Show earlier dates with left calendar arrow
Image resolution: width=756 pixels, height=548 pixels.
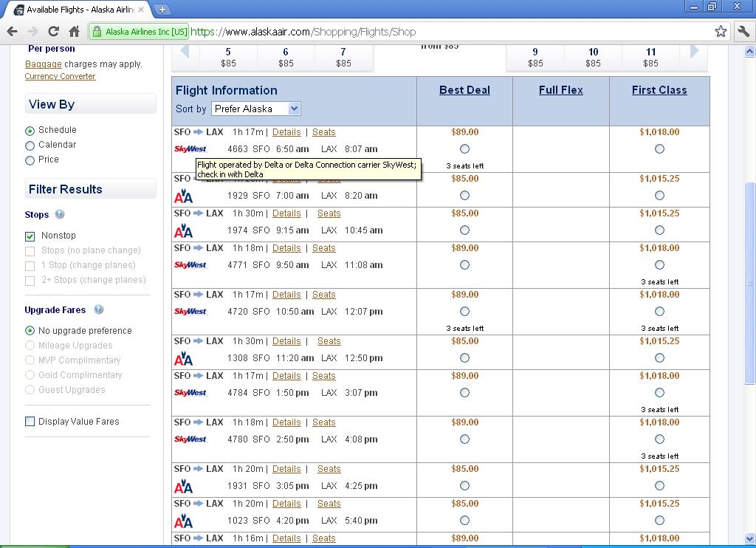pyautogui.click(x=185, y=52)
